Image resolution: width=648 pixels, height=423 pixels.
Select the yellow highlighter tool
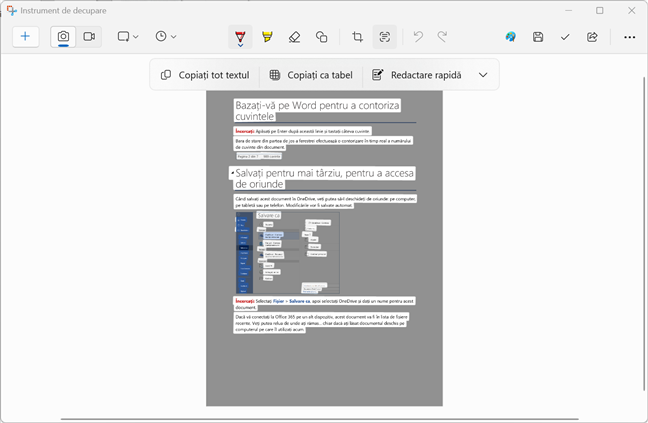point(267,37)
